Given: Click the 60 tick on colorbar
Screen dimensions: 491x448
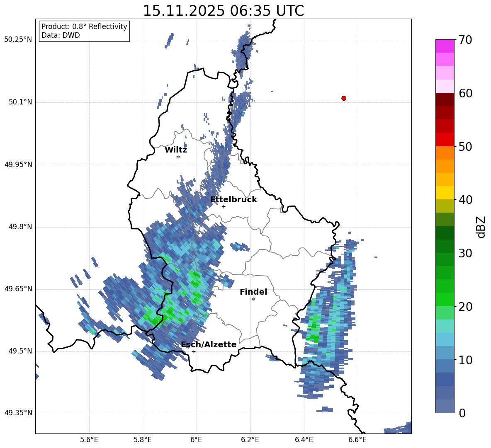Looking at the screenshot, I should 465,93.
